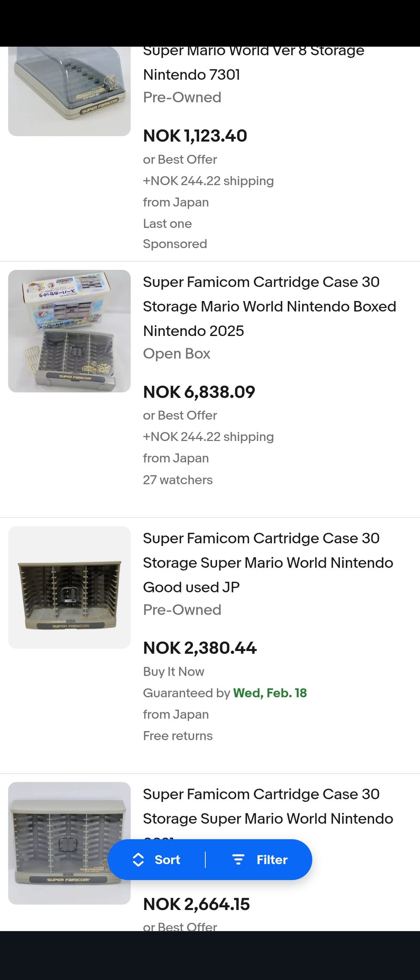
Task: Select the last listing's title text
Action: pos(267,806)
